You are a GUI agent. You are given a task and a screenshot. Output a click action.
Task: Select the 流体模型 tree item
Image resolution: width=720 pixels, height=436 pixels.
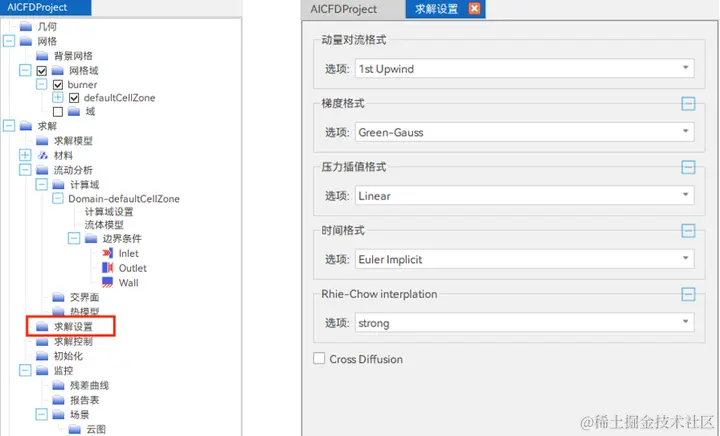tap(104, 225)
